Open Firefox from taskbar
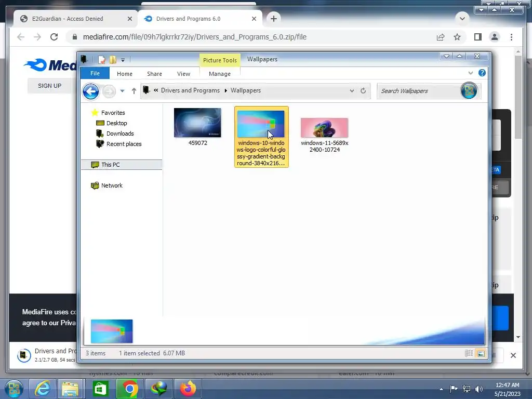The height and width of the screenshot is (399, 532). pyautogui.click(x=188, y=389)
